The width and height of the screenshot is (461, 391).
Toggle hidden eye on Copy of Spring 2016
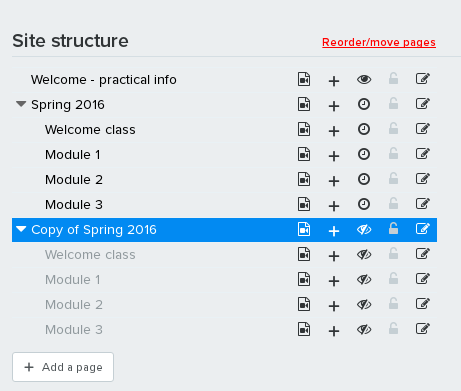click(x=364, y=229)
